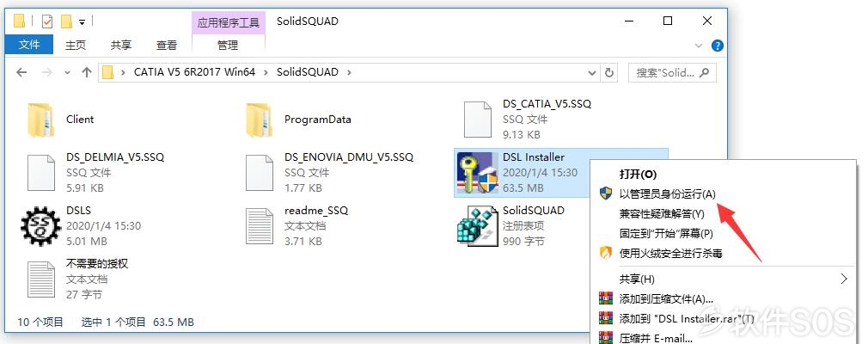Expand the recent locations dropdown arrow
Image resolution: width=868 pixels, height=344 pixels.
coord(68,72)
